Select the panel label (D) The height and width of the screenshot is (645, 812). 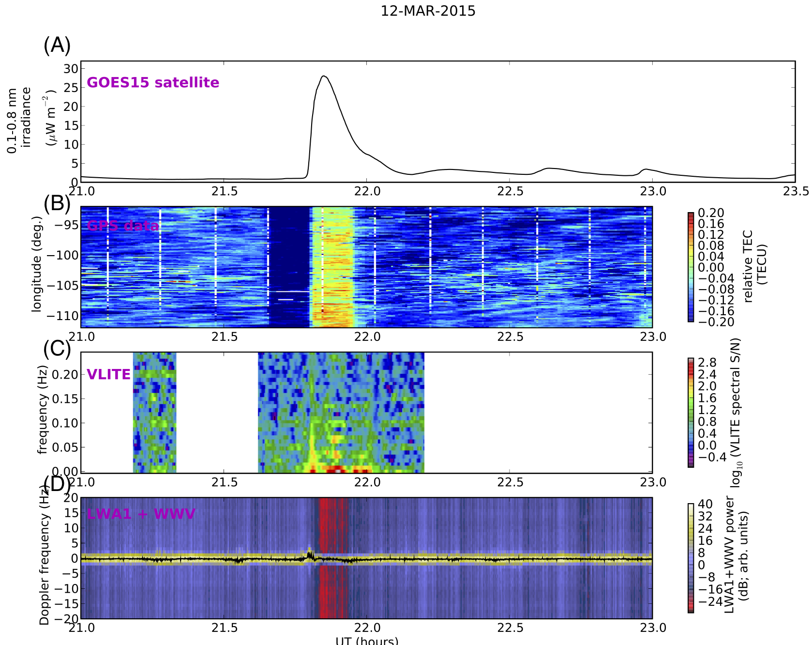(x=57, y=484)
